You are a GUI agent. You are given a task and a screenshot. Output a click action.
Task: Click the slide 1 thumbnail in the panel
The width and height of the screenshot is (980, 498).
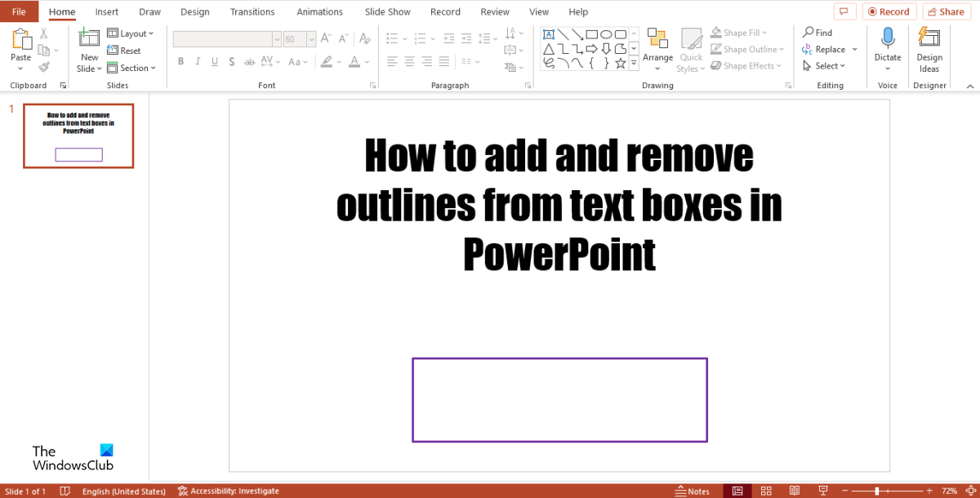[78, 136]
